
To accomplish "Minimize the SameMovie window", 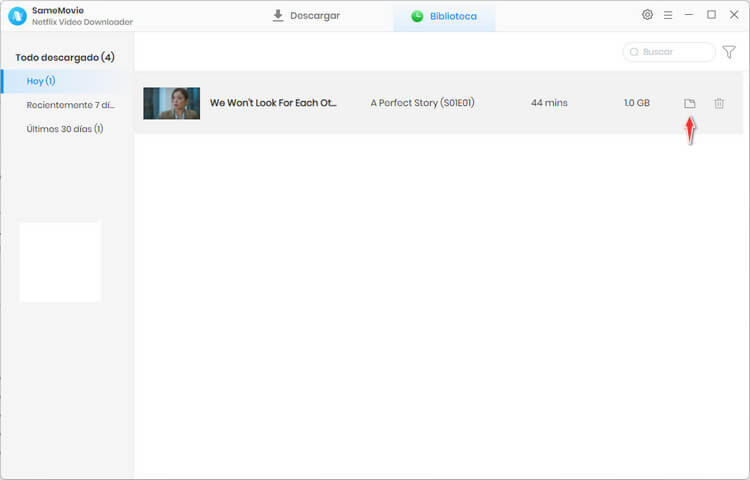I will (x=690, y=15).
